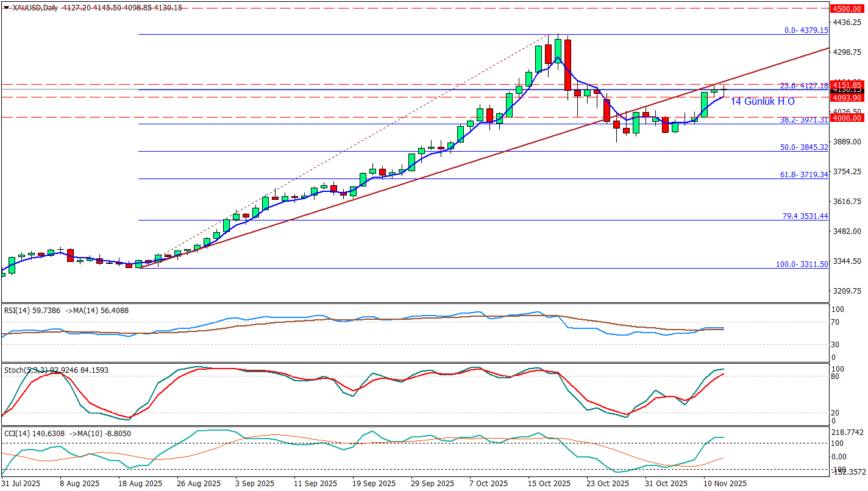This screenshot has height=491, width=868.
Task: Select the Fibonacci 79.4 3531.44 label
Action: (805, 216)
